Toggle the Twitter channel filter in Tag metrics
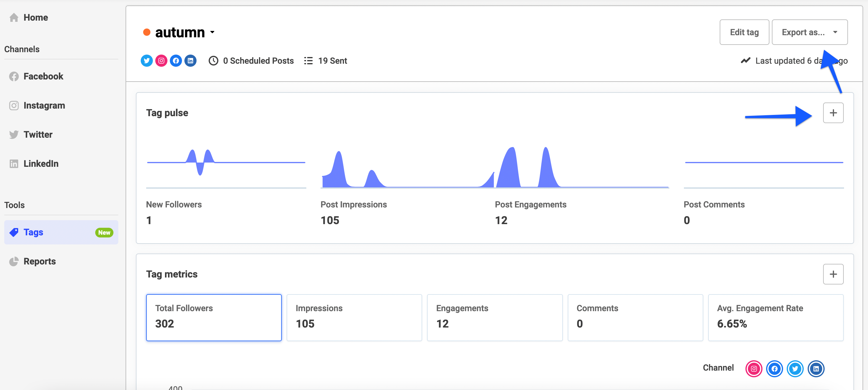Viewport: 868px width, 390px height. [795, 368]
